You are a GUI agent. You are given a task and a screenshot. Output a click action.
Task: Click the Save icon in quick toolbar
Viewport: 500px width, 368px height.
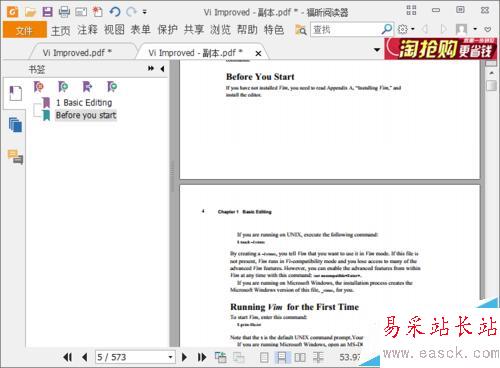(x=47, y=12)
